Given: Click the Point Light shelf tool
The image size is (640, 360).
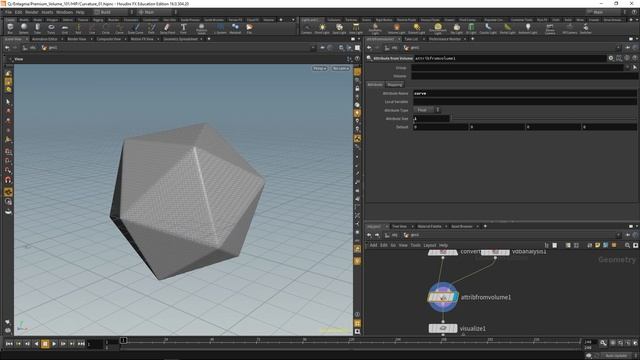Looking at the screenshot, I should pos(322,29).
